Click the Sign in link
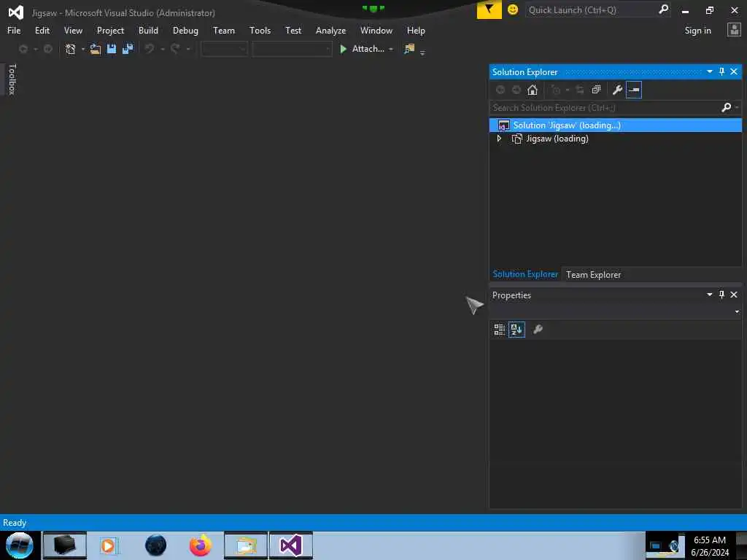The image size is (747, 560). (697, 31)
